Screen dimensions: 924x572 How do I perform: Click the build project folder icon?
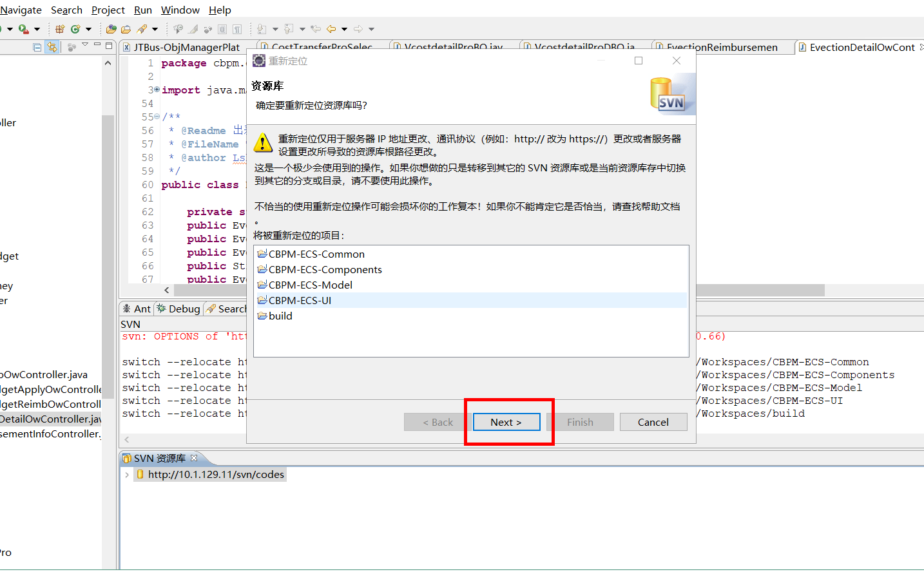click(262, 316)
